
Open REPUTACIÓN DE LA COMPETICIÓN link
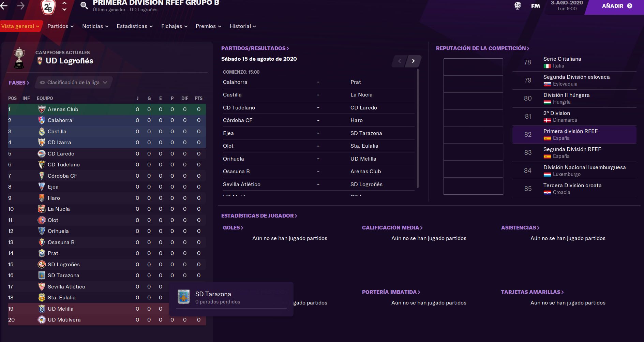pos(482,48)
